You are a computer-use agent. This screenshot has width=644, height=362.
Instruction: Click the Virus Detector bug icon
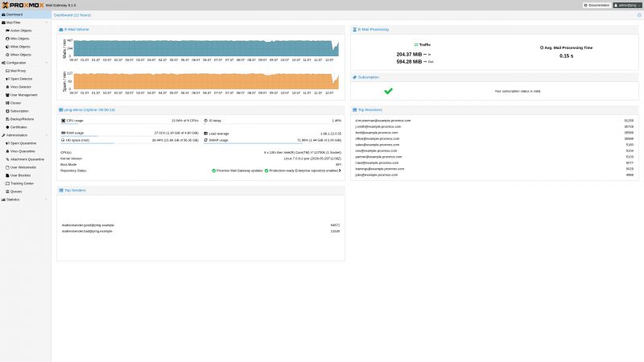(x=7, y=87)
